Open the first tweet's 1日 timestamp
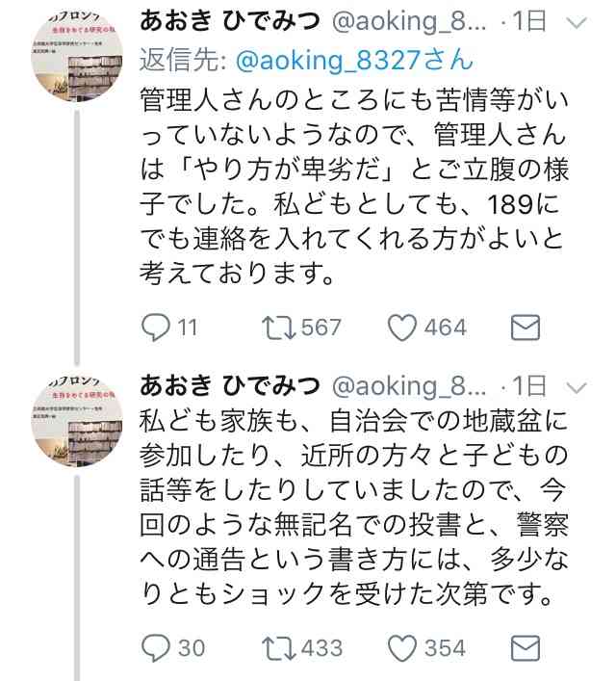 533,22
